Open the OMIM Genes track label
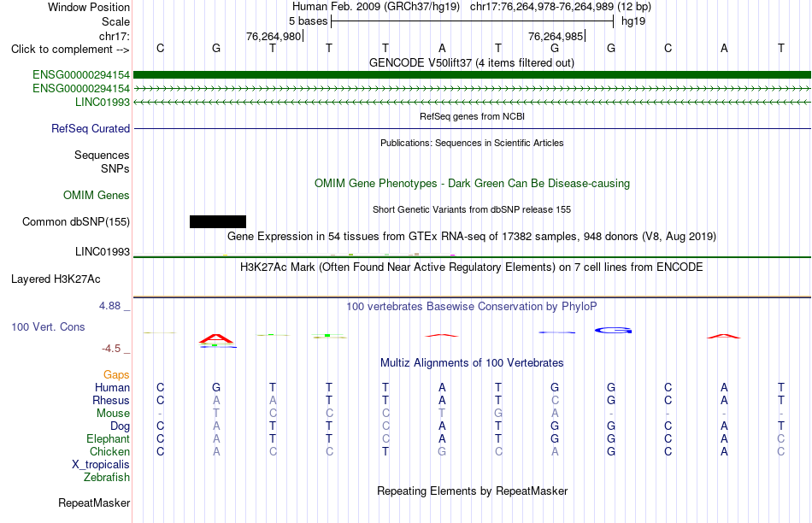The image size is (812, 523). 97,195
